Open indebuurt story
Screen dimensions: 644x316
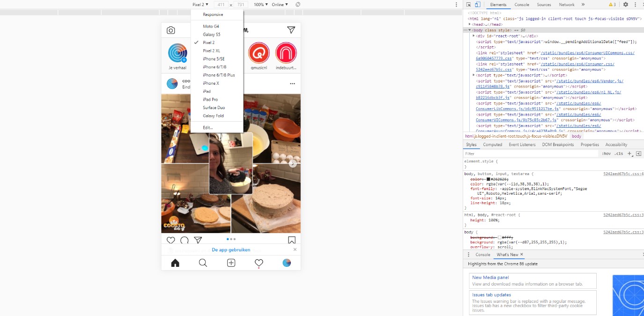[x=286, y=53]
